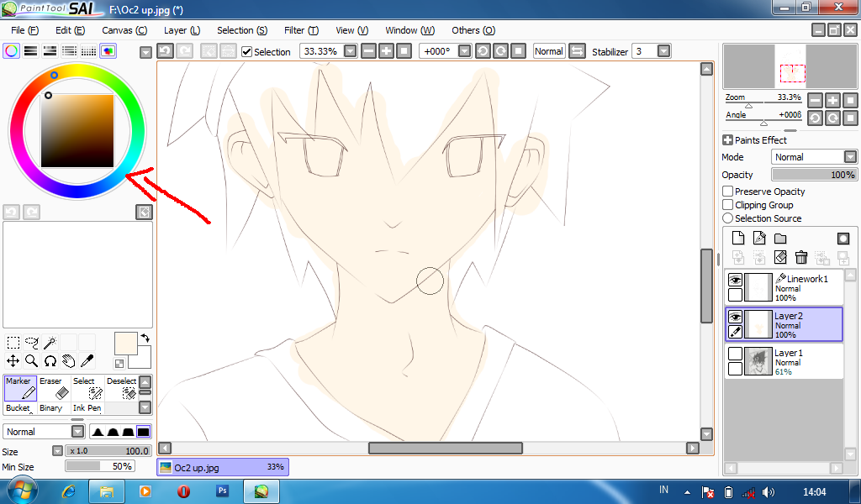Open the Layer menu
Viewport: 861px width, 504px height.
tap(182, 30)
